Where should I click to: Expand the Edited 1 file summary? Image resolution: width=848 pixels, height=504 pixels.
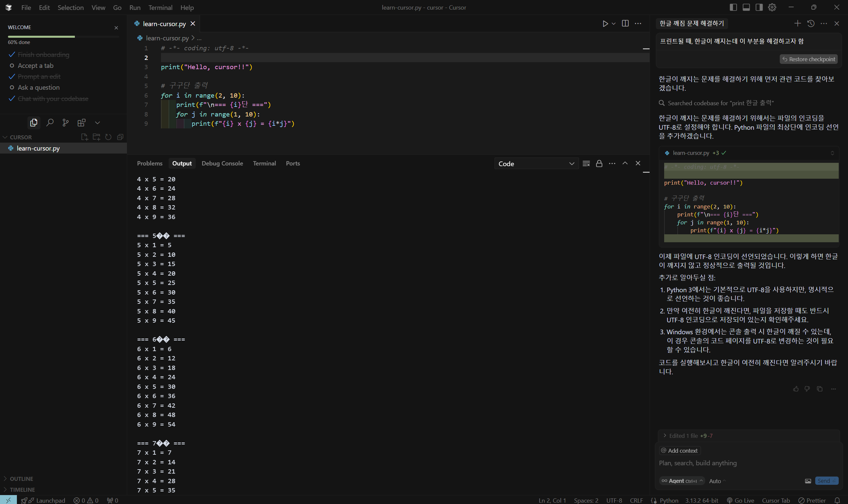683,436
